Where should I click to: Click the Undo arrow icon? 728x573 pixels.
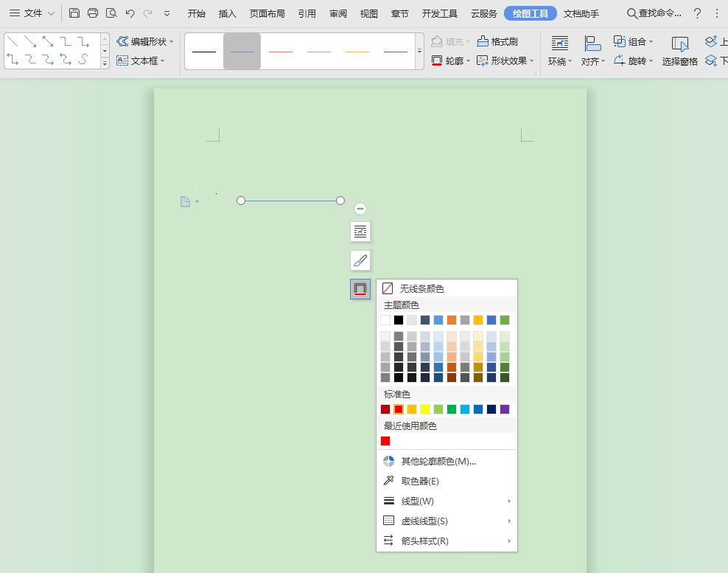pos(130,13)
